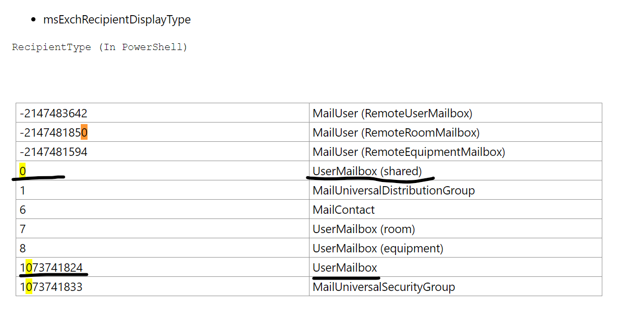Click the MailContact cell
644x329 pixels.
coord(455,210)
